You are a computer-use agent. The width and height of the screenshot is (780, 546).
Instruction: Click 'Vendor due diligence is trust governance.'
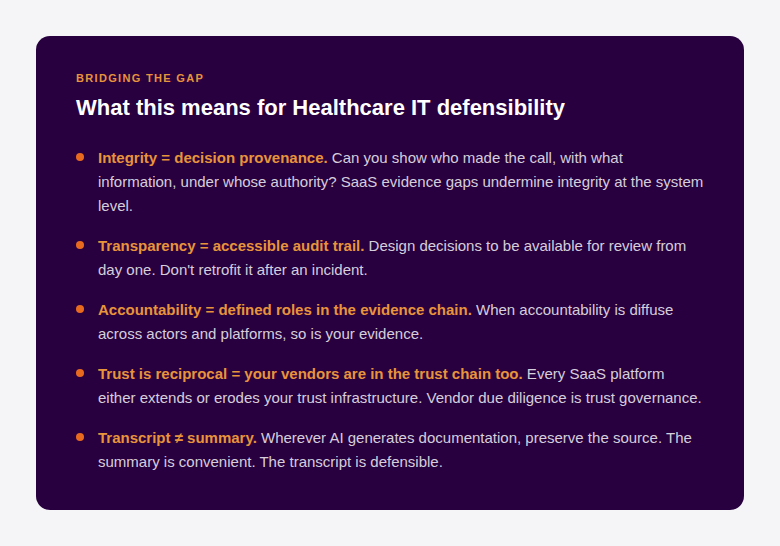click(560, 398)
